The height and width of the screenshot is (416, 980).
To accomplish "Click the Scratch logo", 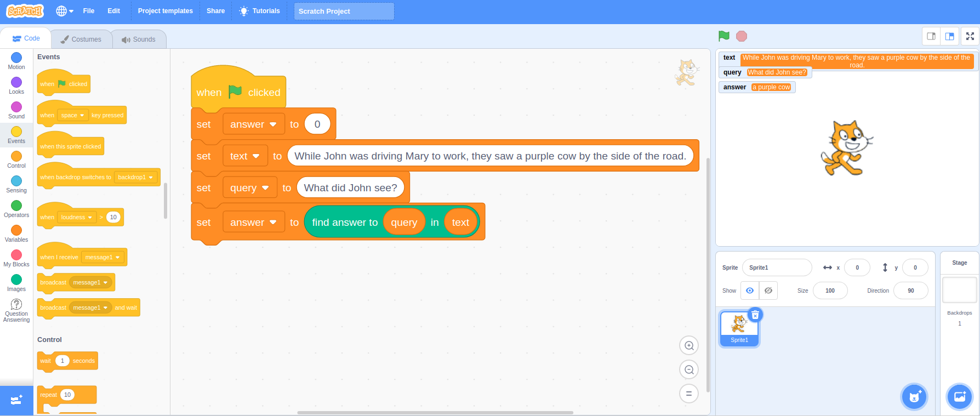I will point(25,11).
